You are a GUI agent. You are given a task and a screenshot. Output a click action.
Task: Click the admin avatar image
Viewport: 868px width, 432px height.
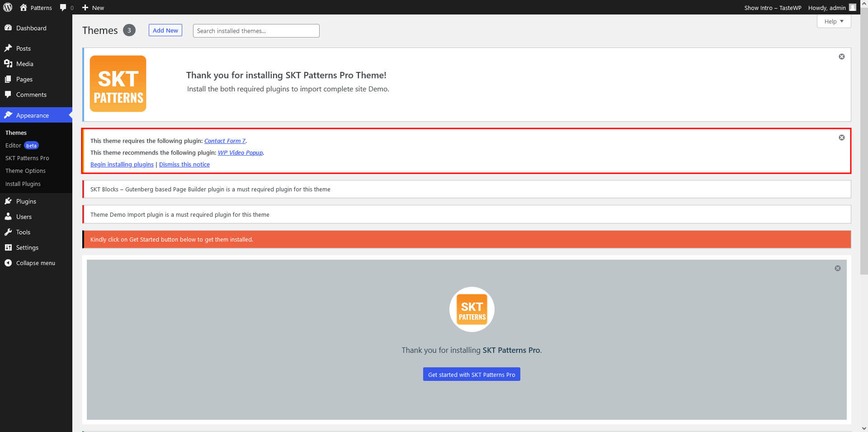[852, 7]
